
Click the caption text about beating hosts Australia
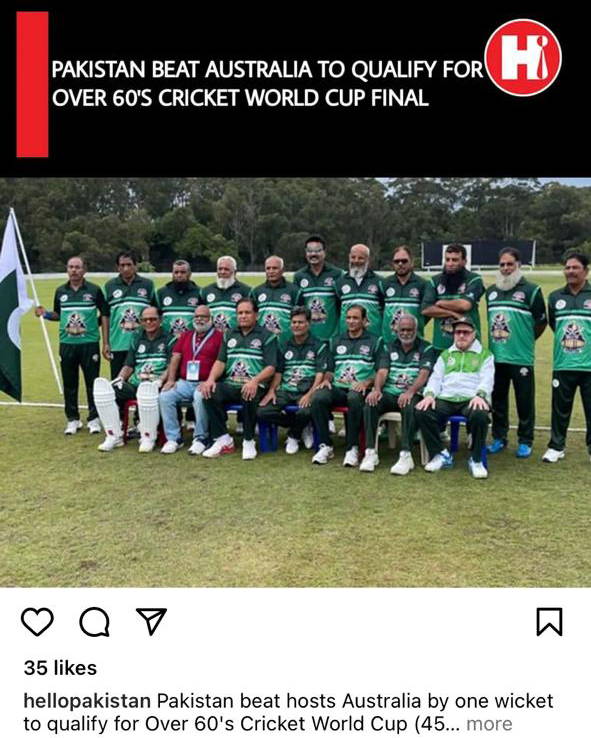click(288, 712)
